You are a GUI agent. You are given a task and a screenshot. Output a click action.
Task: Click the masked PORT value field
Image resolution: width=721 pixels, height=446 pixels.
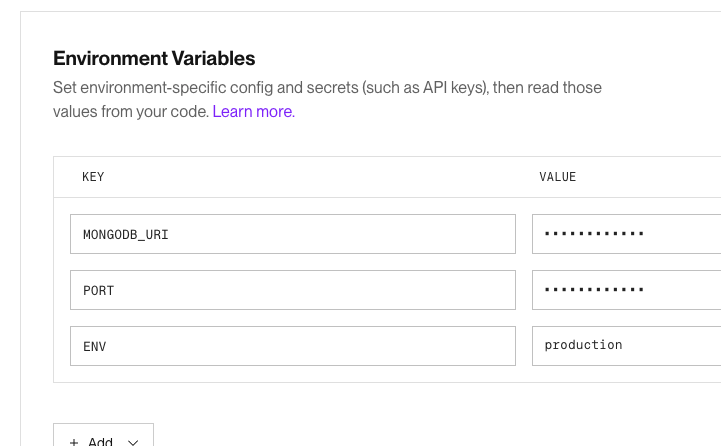click(626, 290)
